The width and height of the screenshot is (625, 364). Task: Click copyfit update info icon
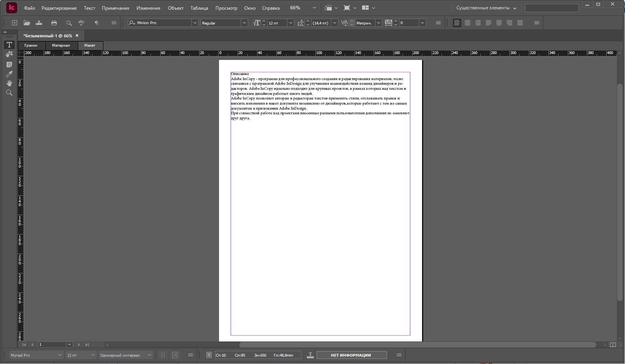pos(209,355)
